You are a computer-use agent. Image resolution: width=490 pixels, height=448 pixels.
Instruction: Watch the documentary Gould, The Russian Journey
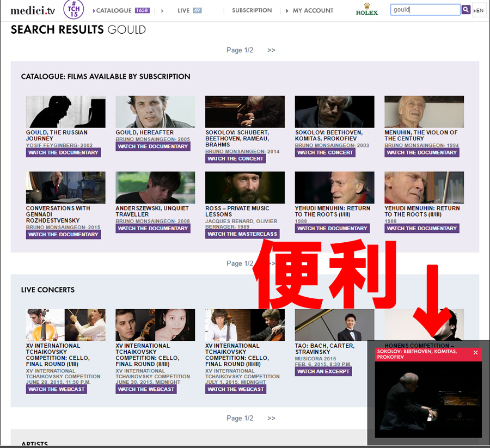63,152
